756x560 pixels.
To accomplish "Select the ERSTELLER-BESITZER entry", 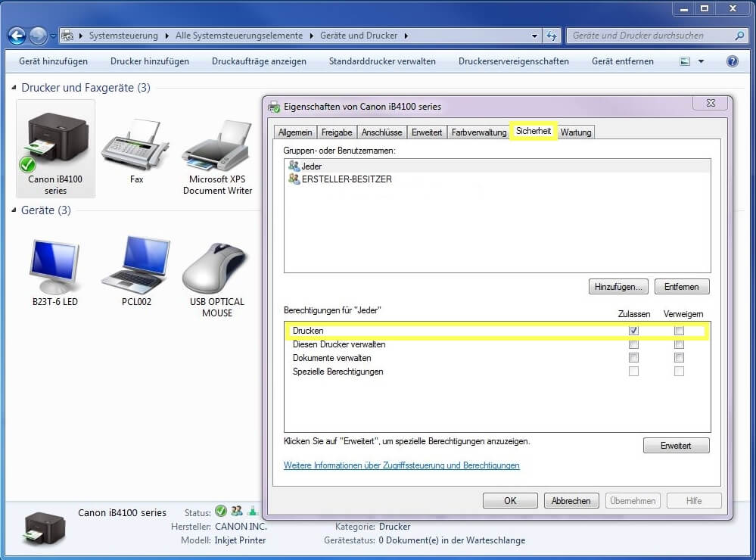I will 497,179.
